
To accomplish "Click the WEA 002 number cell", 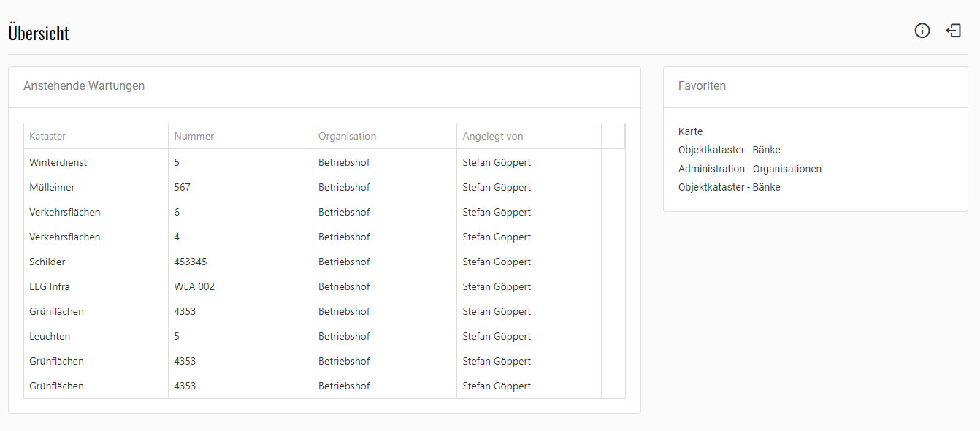I will coord(194,286).
